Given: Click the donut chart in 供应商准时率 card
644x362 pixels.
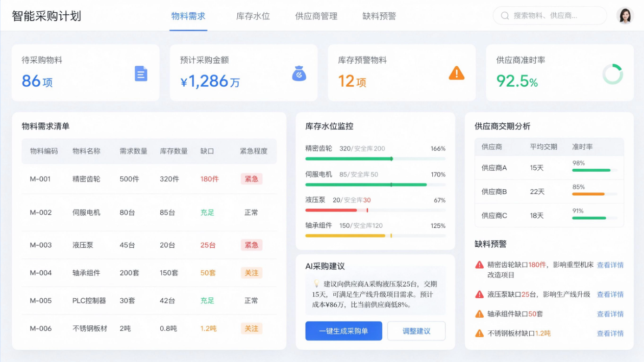Looking at the screenshot, I should point(612,74).
